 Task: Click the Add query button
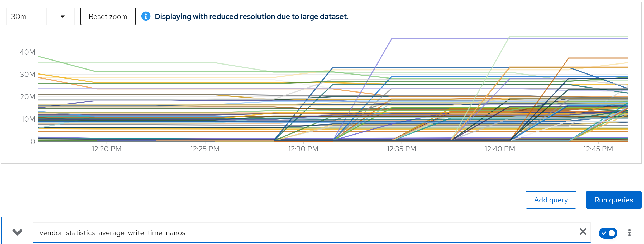[x=551, y=200]
